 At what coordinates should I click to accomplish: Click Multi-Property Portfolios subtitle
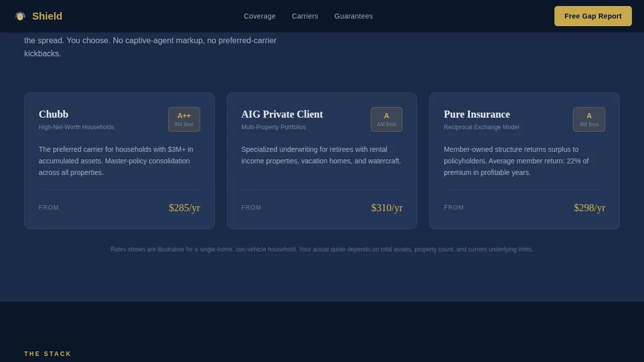[274, 127]
